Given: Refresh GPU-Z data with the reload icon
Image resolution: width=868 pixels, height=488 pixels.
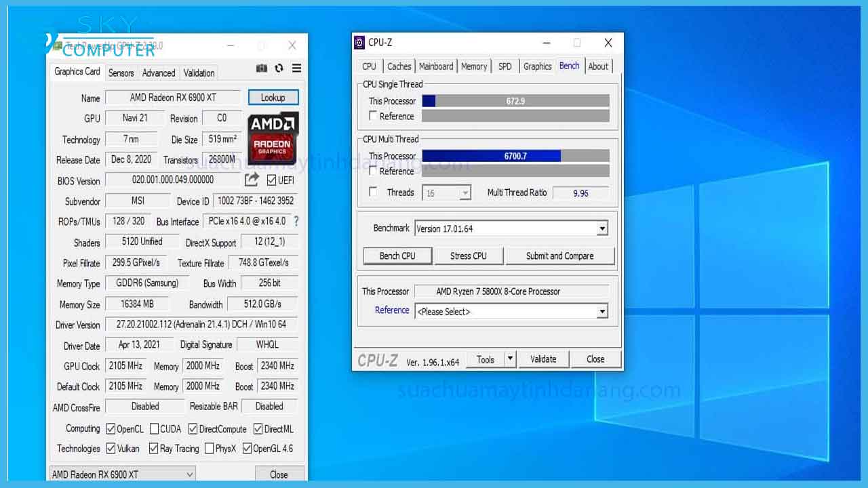Looking at the screenshot, I should pos(279,68).
